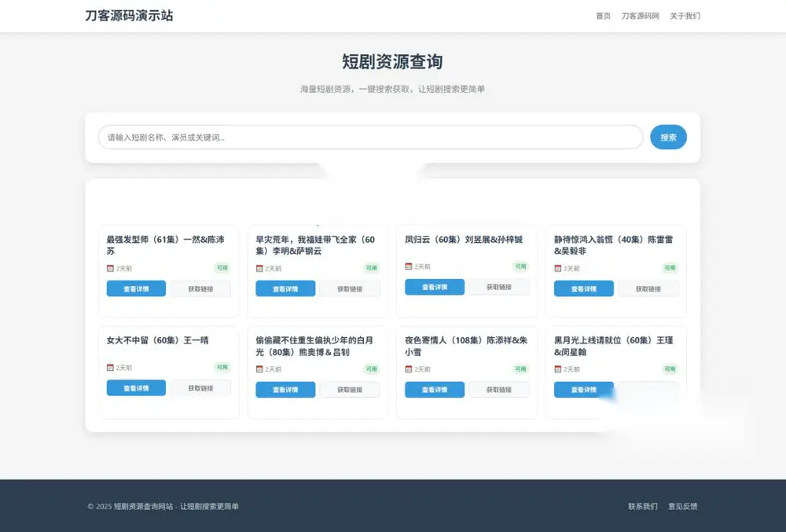This screenshot has width=786, height=532.
Task: Click the blue 搜索 button
Action: (668, 138)
